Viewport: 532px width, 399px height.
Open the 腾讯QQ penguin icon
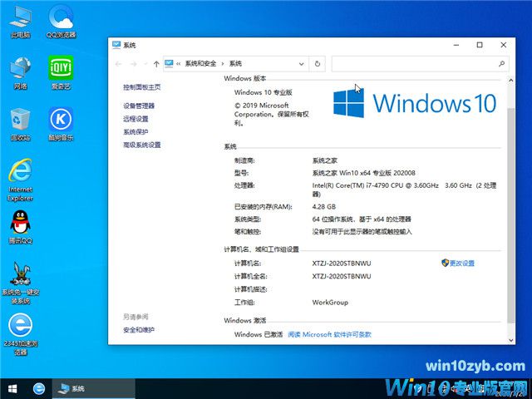click(20, 227)
